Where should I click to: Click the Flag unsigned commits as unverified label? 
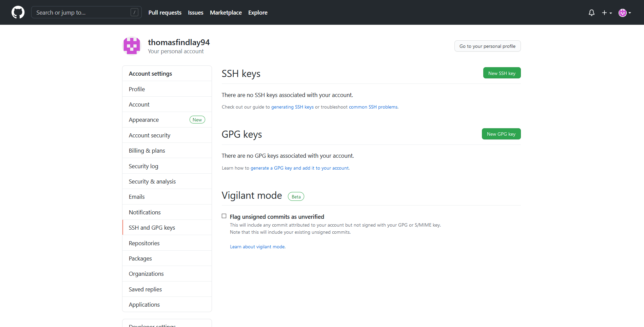click(x=277, y=217)
